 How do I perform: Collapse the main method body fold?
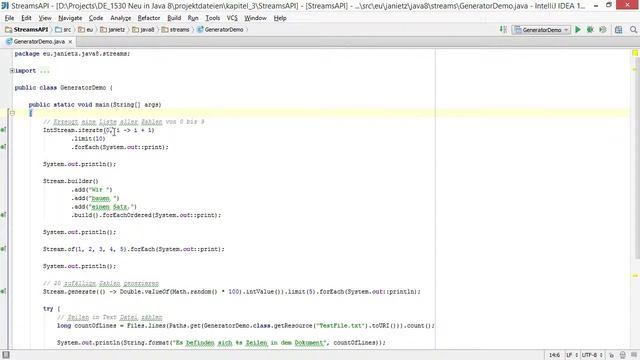[x=12, y=113]
